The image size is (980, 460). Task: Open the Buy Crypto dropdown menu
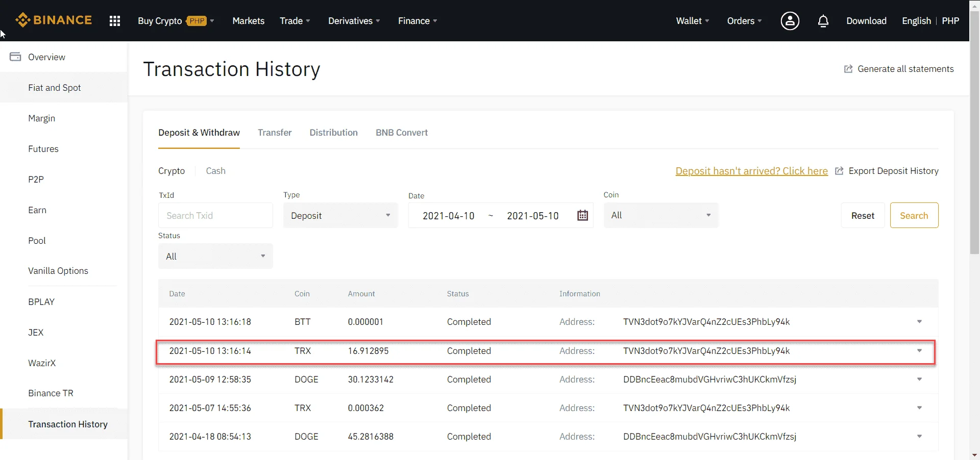[176, 21]
